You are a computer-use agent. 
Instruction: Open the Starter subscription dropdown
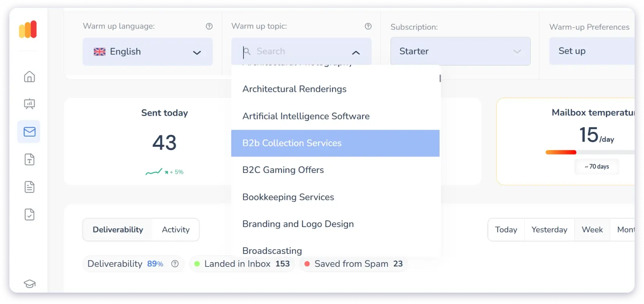click(460, 51)
